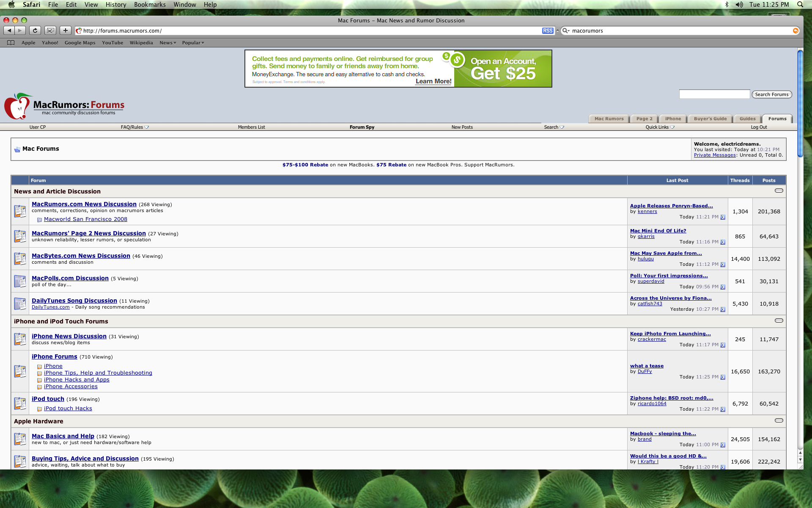Click the vertical scrollbar thumb

pos(800,104)
